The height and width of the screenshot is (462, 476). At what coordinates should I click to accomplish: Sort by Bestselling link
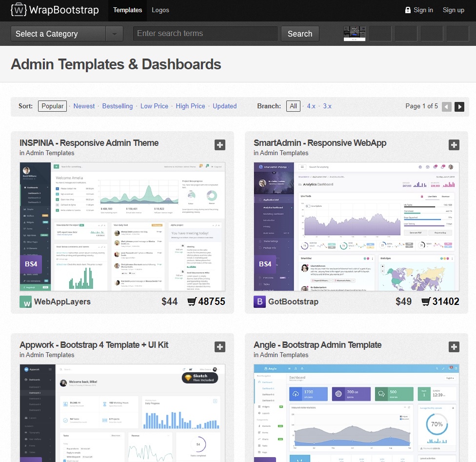pyautogui.click(x=118, y=106)
